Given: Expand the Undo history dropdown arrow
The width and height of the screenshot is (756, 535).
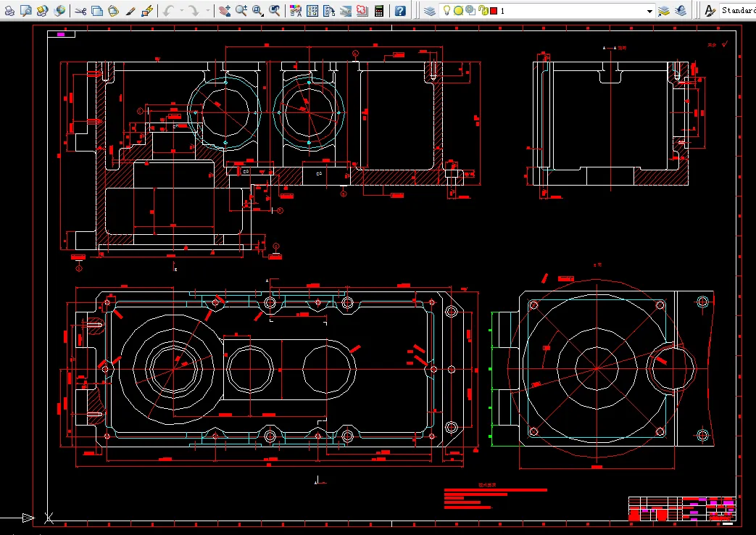Looking at the screenshot, I should 181,11.
